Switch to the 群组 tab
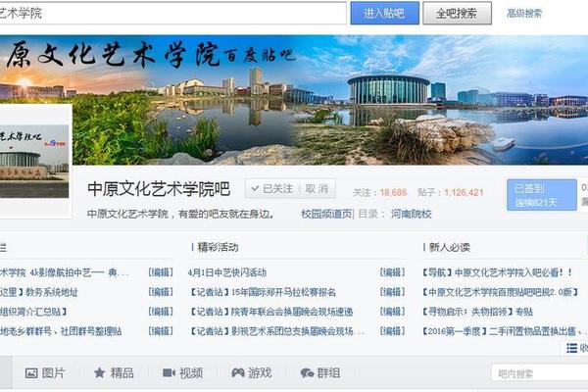Image resolution: width=588 pixels, height=392 pixels. click(320, 372)
